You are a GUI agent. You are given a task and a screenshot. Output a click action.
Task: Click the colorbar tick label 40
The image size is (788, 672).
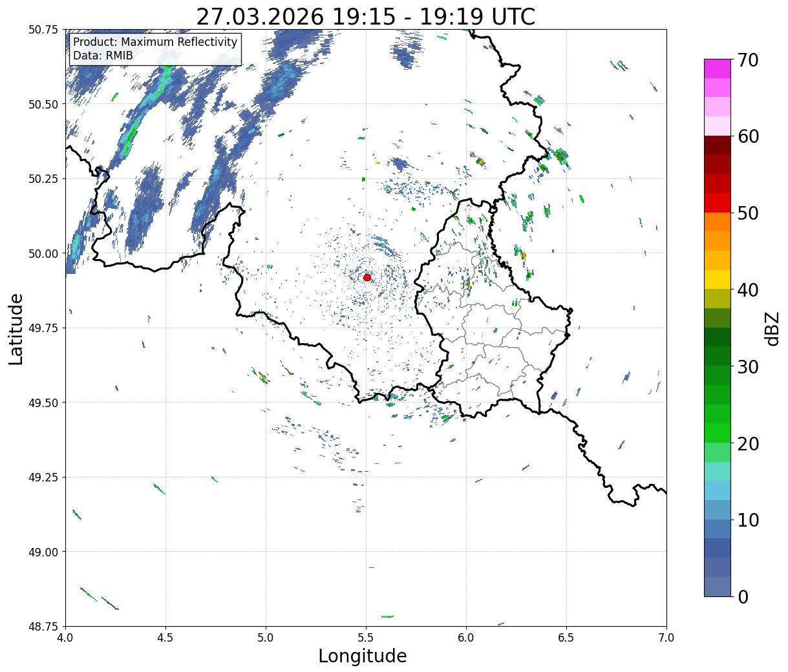[748, 290]
